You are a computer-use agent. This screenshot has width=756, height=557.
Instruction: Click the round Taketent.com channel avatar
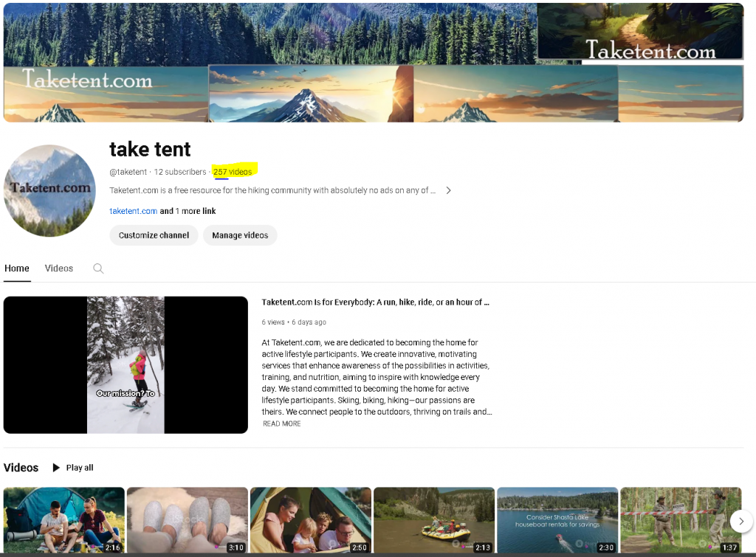pyautogui.click(x=49, y=191)
